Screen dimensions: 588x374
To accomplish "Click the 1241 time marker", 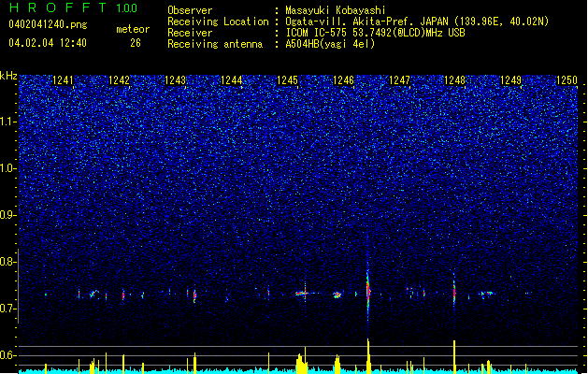I will point(63,80).
